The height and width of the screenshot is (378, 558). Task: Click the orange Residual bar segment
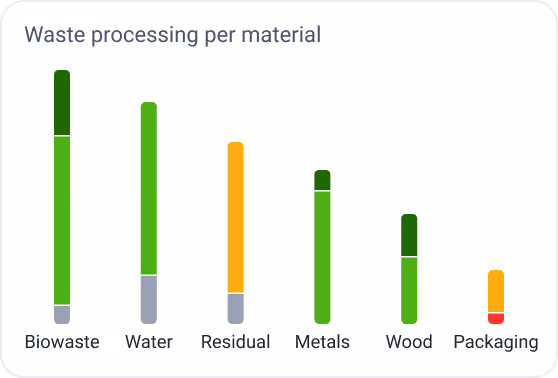236,217
